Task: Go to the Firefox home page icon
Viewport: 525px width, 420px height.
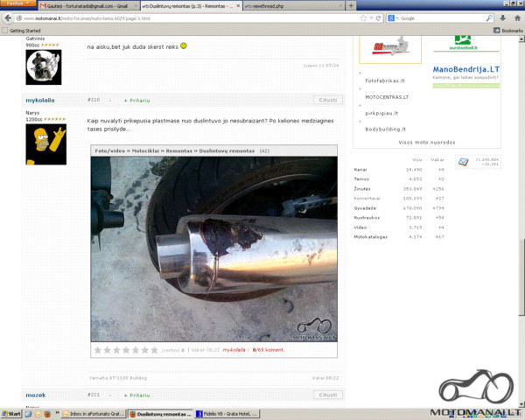Action: 517,18
